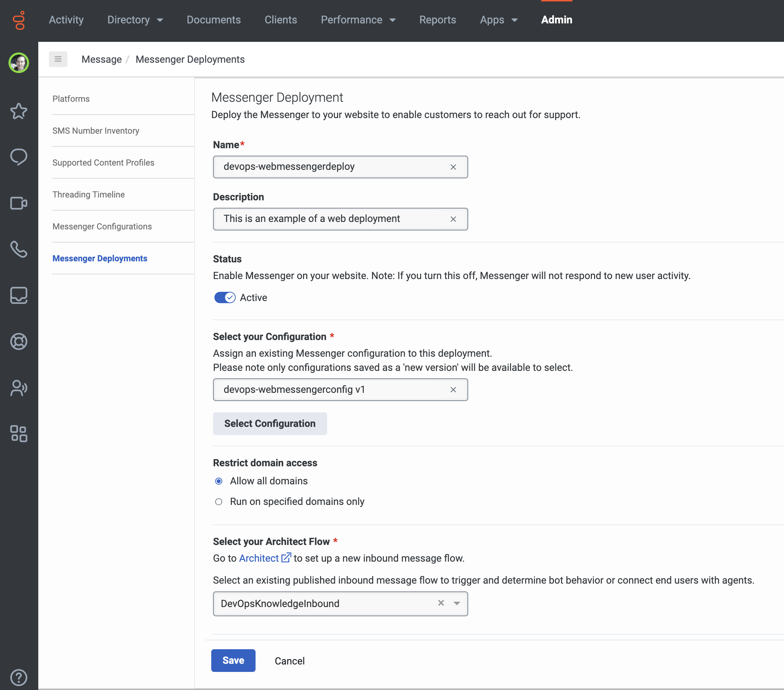
Task: Select the 'Allow all domains' option
Action: point(219,481)
